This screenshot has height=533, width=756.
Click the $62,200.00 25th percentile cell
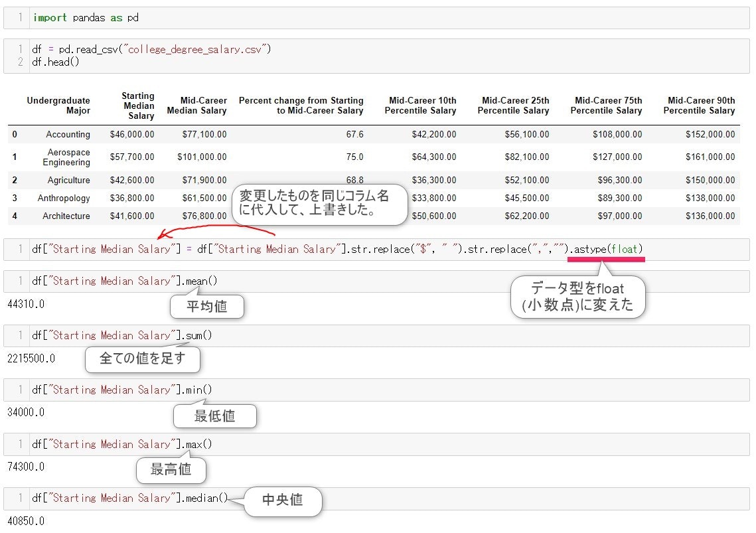point(527,216)
